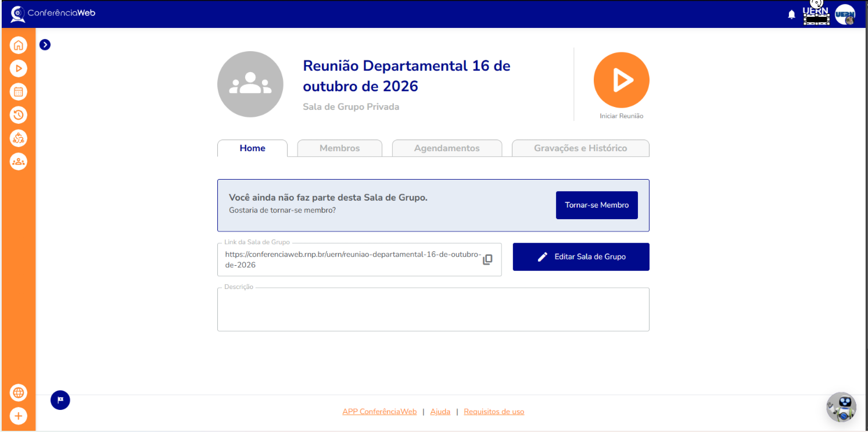Go to Home via the sidebar house icon
This screenshot has height=432, width=868.
coord(19,45)
